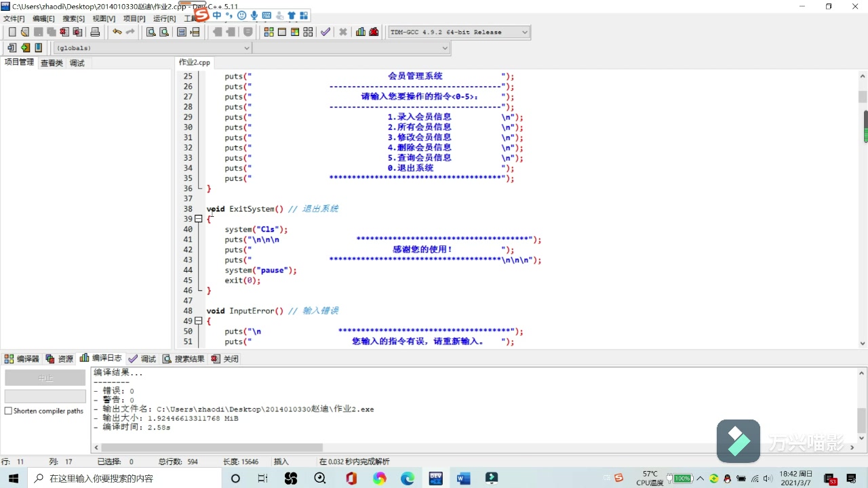Viewport: 868px width, 488px height.
Task: Click the Delete profiling information icon
Action: tap(374, 32)
